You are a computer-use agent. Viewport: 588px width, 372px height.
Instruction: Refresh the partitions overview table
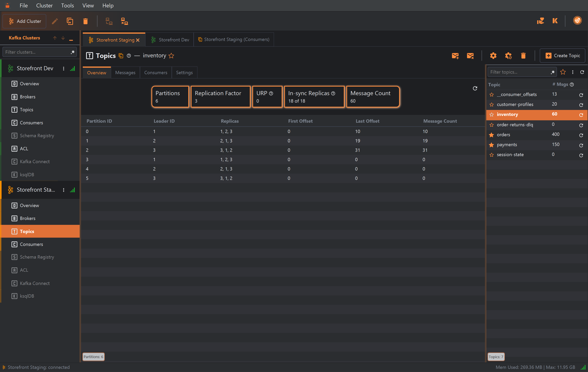pos(475,88)
